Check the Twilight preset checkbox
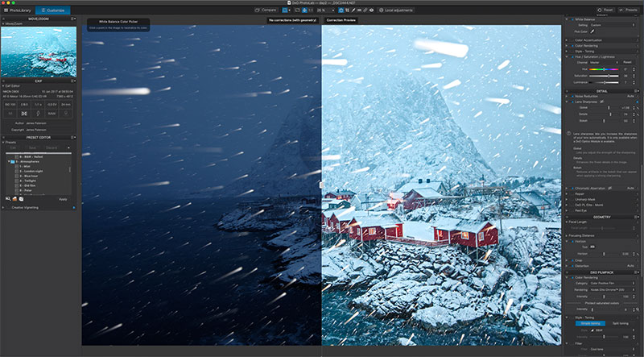644x357 pixels. click(x=16, y=181)
